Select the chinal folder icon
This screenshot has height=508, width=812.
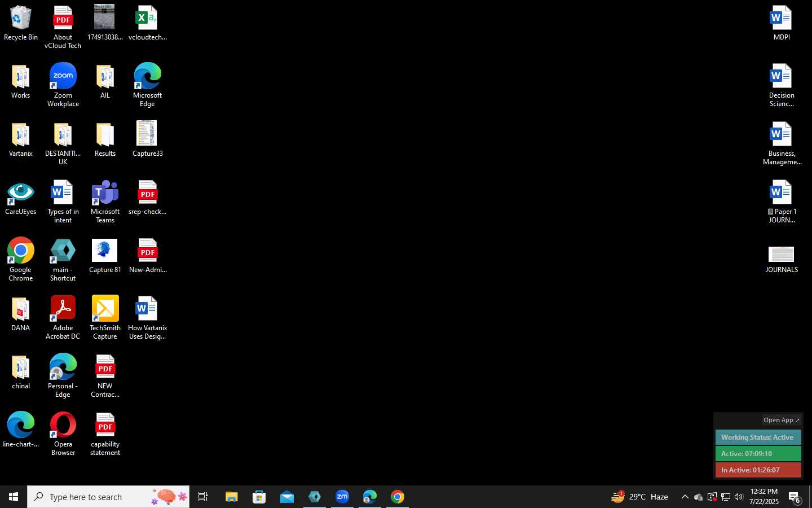21,373
